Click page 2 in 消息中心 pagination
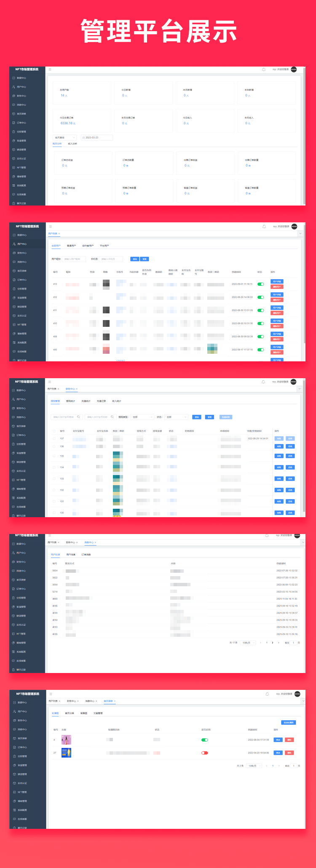Image resolution: width=316 pixels, height=868 pixels. pyautogui.click(x=273, y=643)
